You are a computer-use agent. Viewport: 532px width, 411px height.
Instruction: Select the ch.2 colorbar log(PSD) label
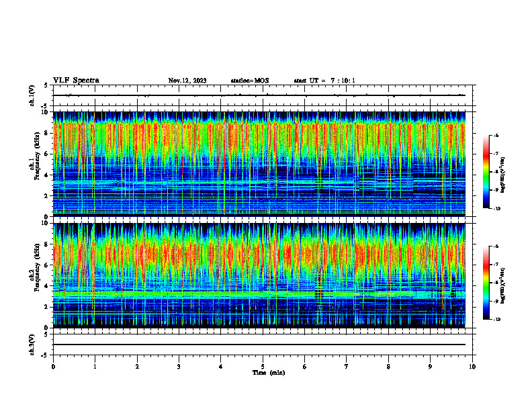click(503, 285)
